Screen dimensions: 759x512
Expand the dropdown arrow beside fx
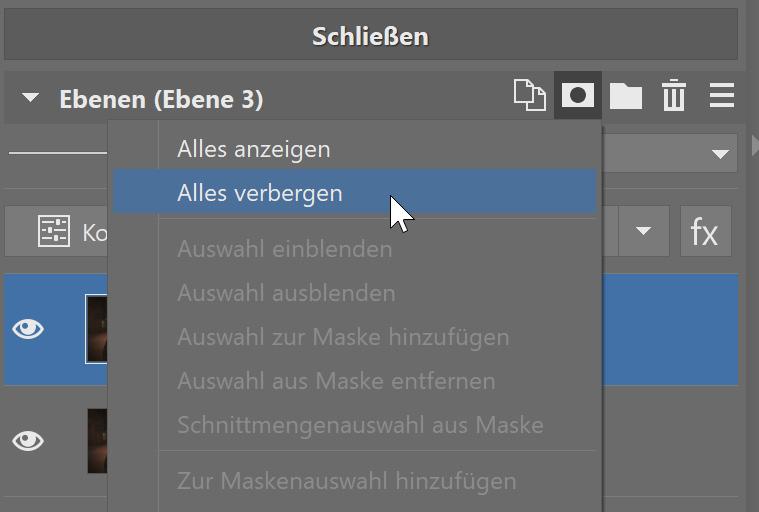click(644, 232)
